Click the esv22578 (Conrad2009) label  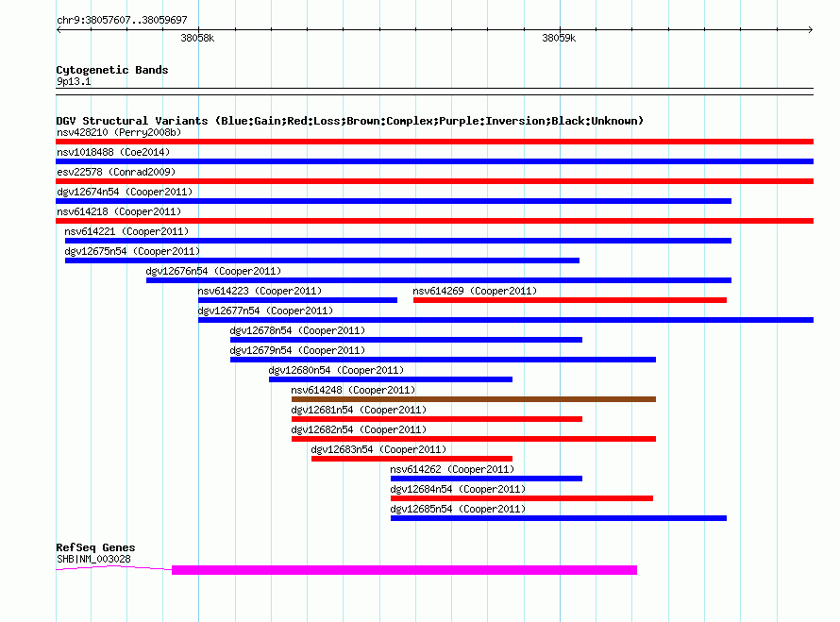(116, 172)
